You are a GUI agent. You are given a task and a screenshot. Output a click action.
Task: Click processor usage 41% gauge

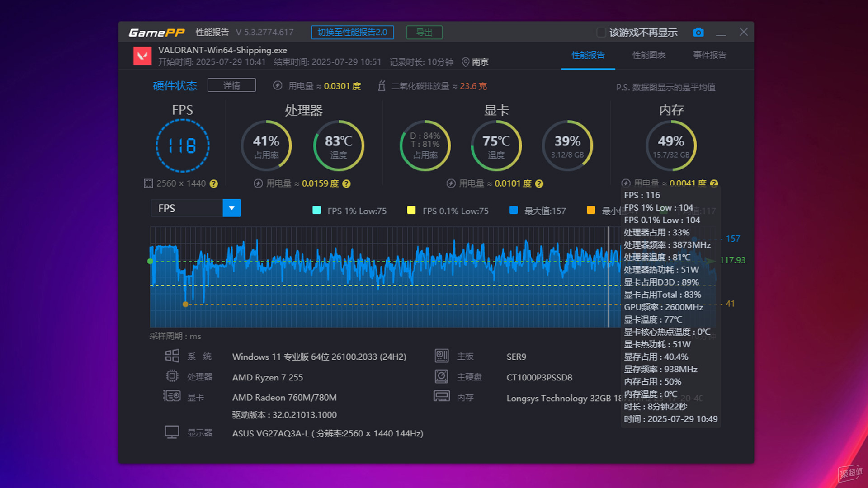(266, 145)
